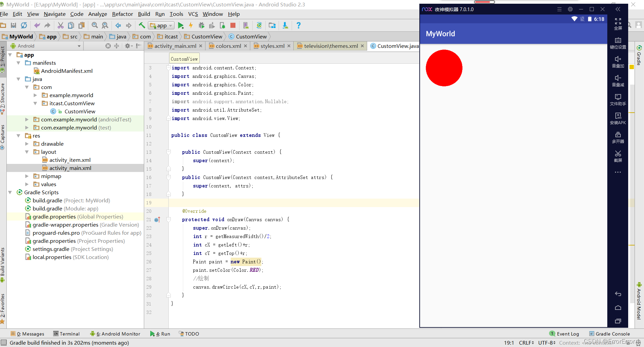Click the Debug app bug icon
This screenshot has height=347, width=644.
(x=201, y=25)
